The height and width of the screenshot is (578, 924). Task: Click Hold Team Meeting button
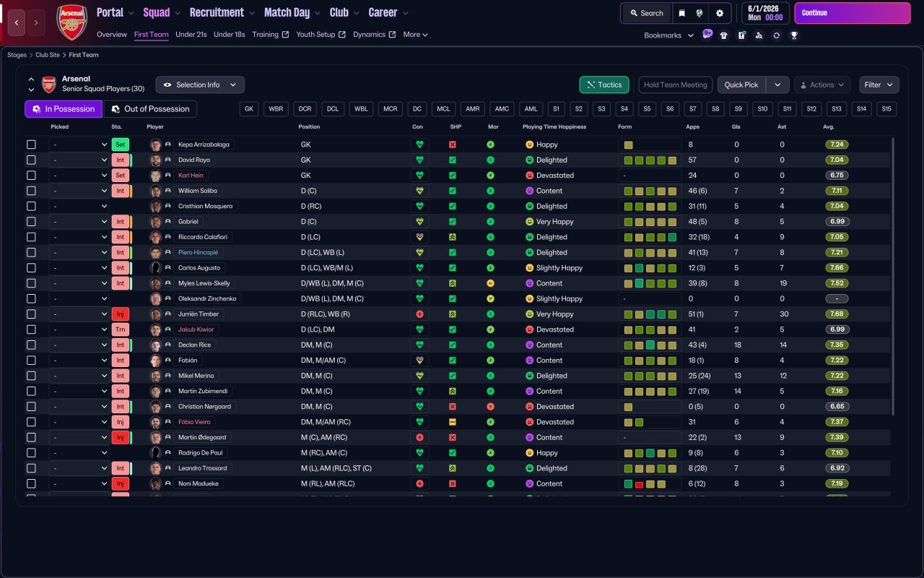click(676, 85)
